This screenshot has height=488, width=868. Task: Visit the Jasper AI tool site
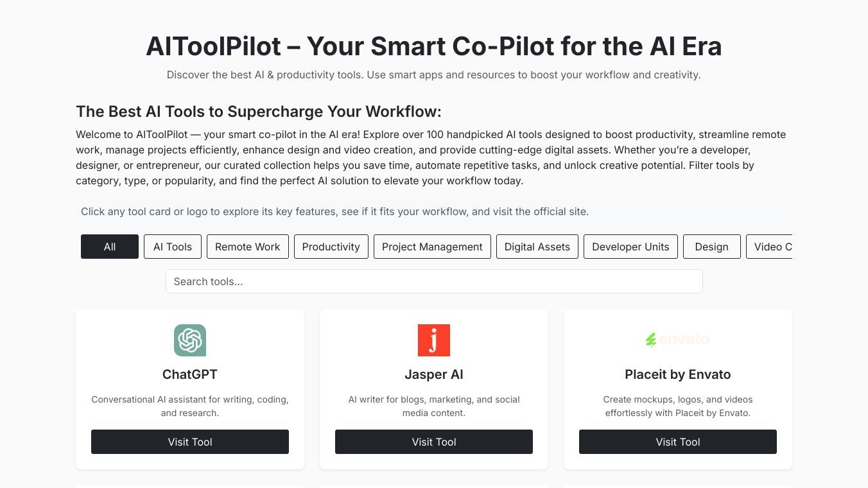[x=434, y=442]
